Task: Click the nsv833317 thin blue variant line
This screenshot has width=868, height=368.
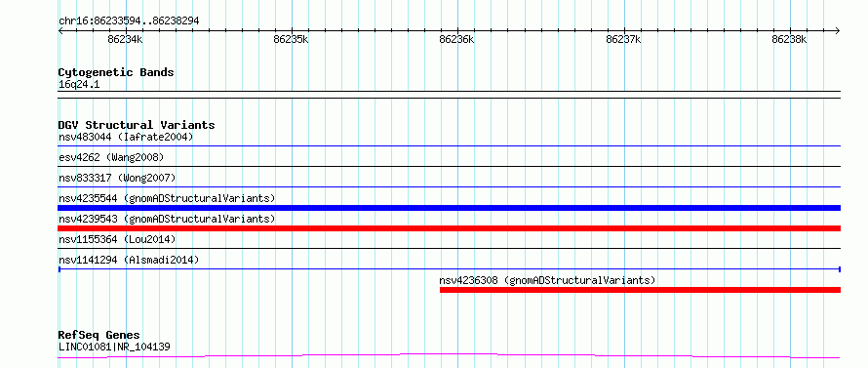Action: point(450,186)
